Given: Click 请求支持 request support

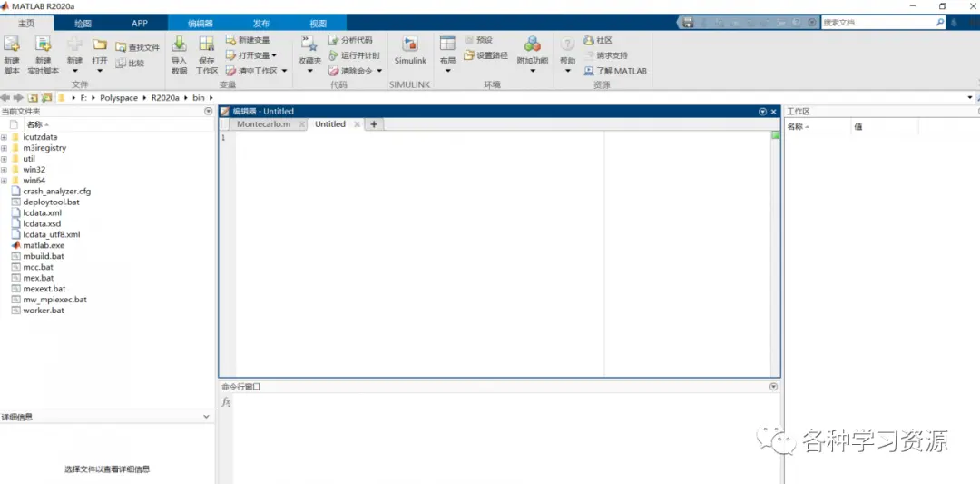Looking at the screenshot, I should (605, 55).
